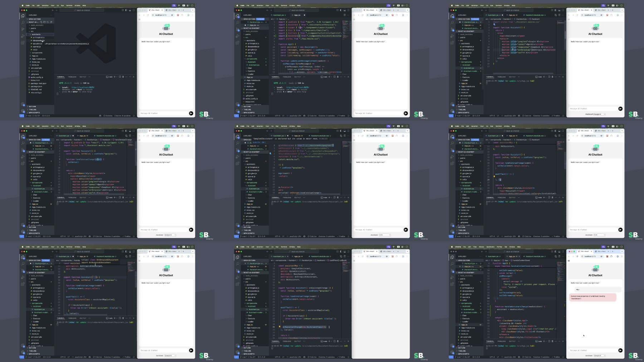Bookmark localhost page with star, top-left screenshot
Screen dimensions: 644x362
click(172, 15)
